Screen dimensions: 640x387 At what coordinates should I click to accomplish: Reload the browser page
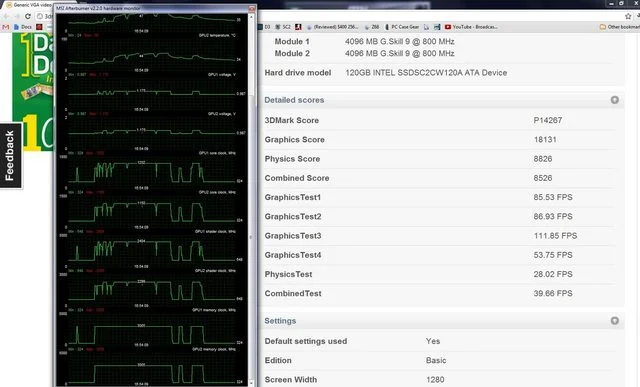tap(28, 16)
